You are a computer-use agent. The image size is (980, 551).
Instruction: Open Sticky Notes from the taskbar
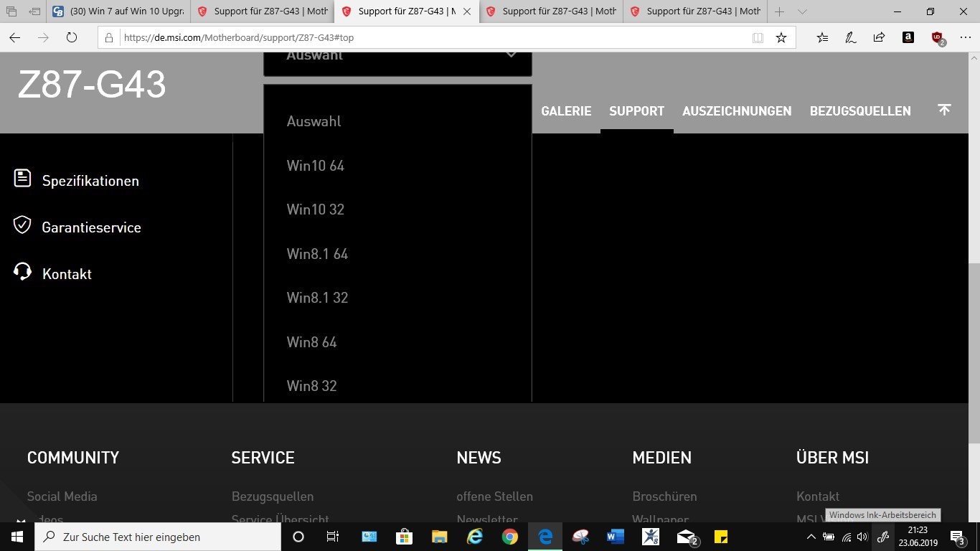pos(721,537)
